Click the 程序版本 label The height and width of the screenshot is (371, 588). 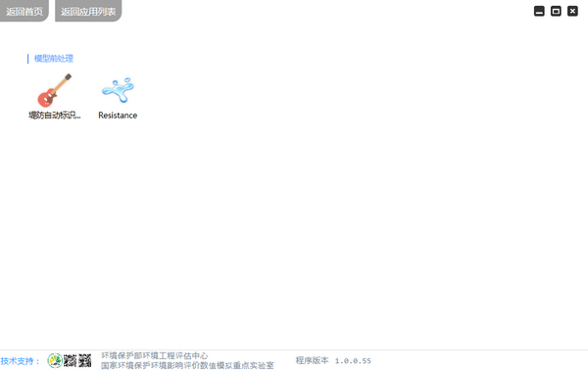click(312, 360)
